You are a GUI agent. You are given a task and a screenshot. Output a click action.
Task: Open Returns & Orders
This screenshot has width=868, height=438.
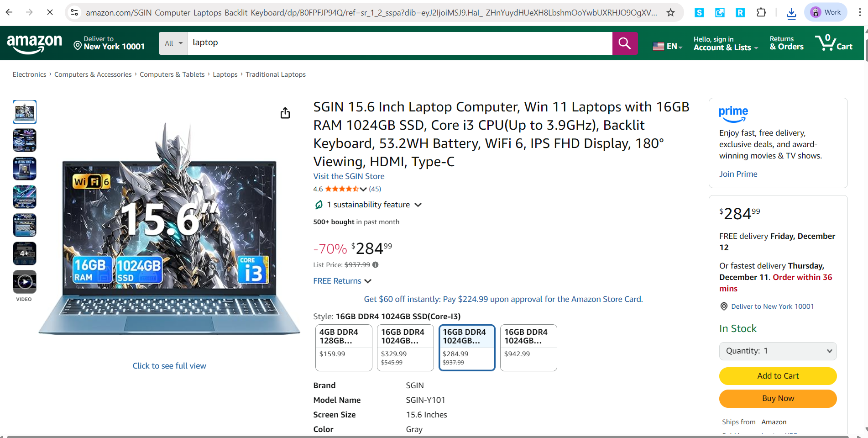[x=786, y=43]
